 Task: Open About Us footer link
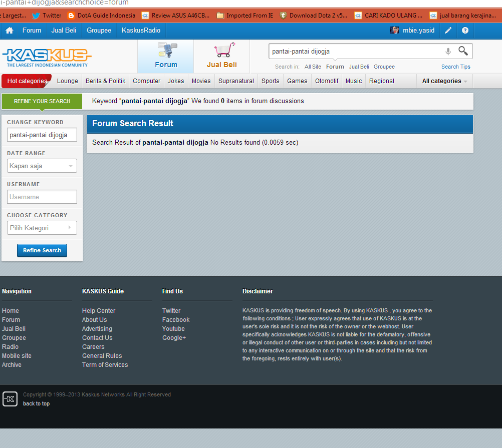tap(95, 319)
